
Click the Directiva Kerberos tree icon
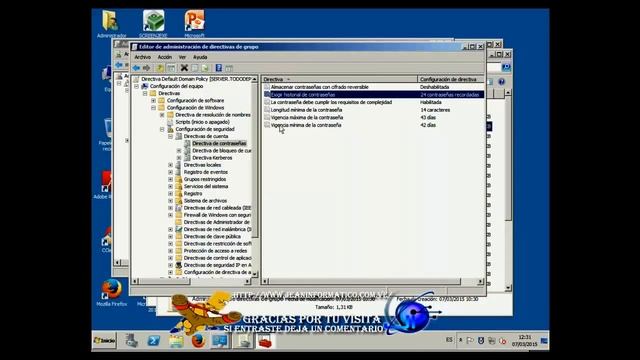187,158
